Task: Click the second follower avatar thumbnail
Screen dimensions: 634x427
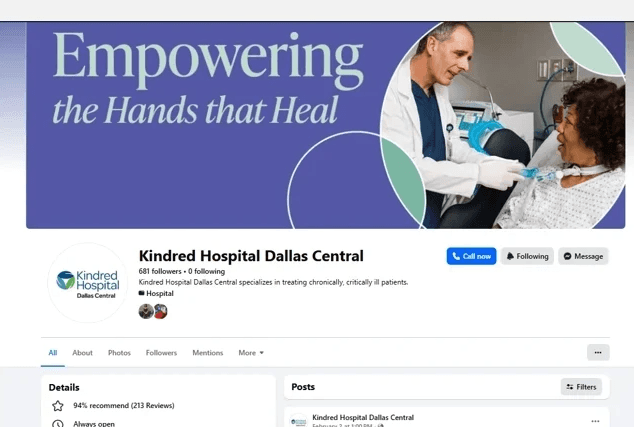Action: [x=161, y=311]
